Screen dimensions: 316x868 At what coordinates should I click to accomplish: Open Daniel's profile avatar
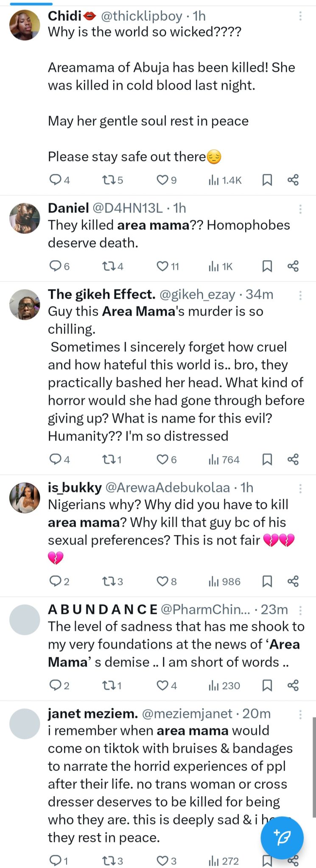pos(25,218)
